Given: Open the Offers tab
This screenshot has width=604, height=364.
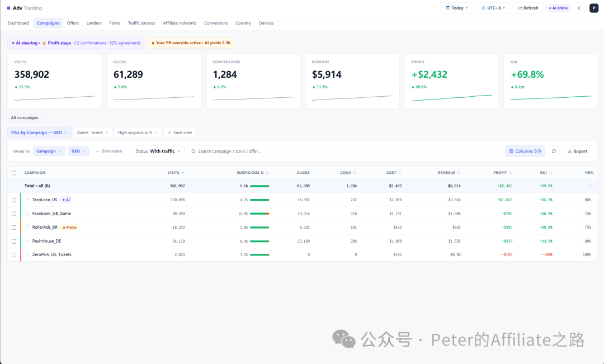Looking at the screenshot, I should click(73, 23).
